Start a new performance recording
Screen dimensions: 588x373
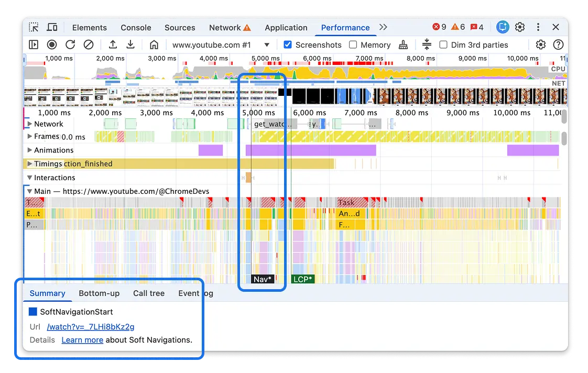pos(52,45)
